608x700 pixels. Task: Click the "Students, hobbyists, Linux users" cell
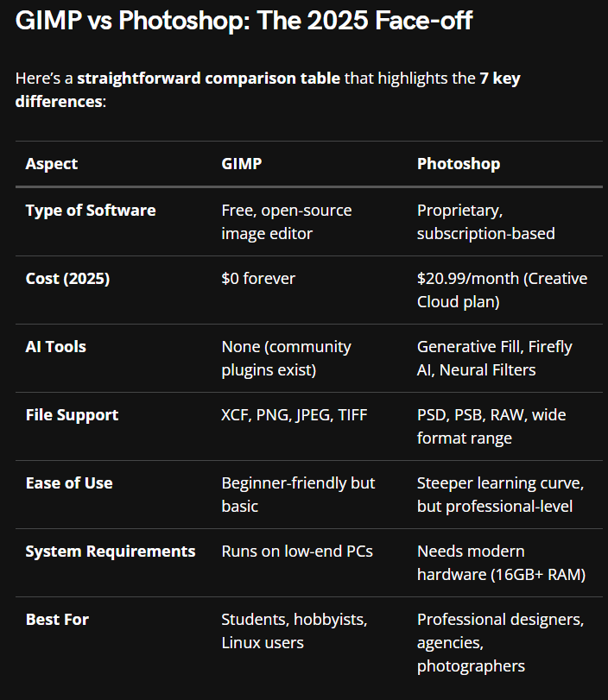294,631
